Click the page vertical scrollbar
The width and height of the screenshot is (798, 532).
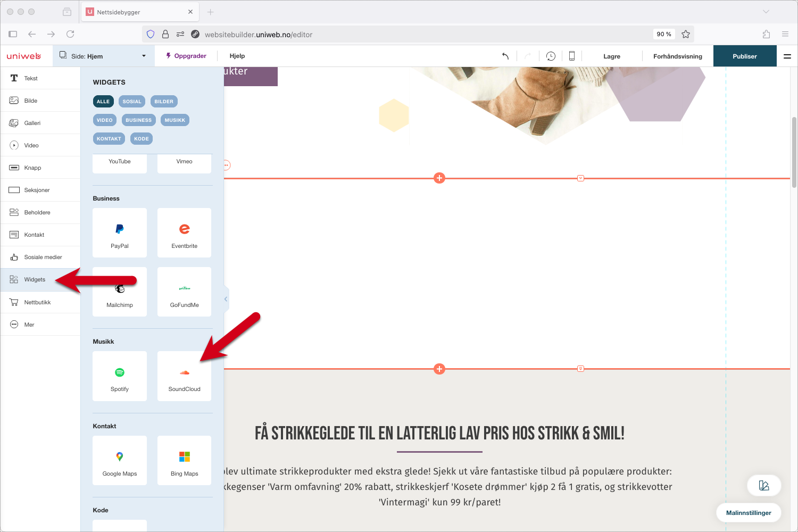point(794,152)
